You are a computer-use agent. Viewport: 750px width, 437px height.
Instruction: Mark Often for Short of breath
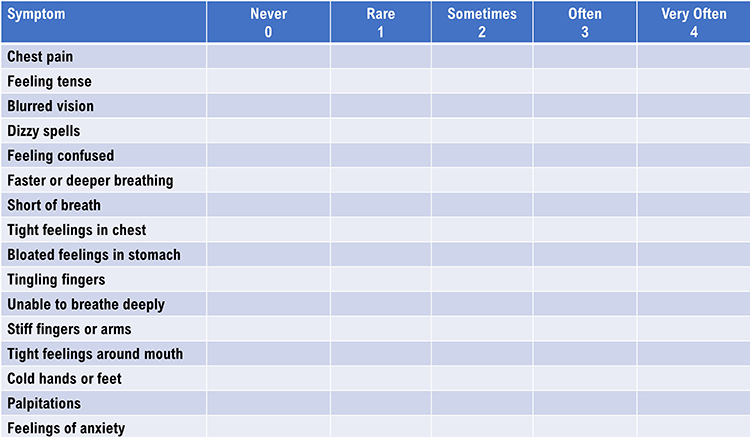pos(585,206)
